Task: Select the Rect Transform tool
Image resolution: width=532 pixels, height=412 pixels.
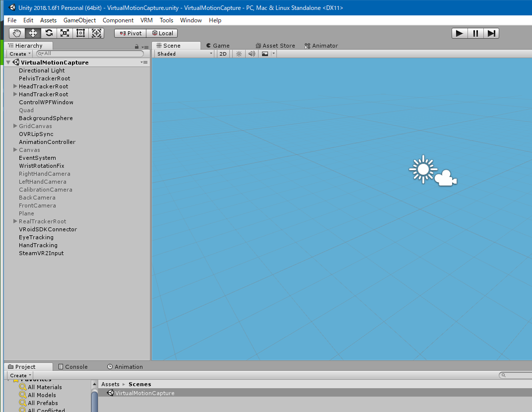Action: 80,33
